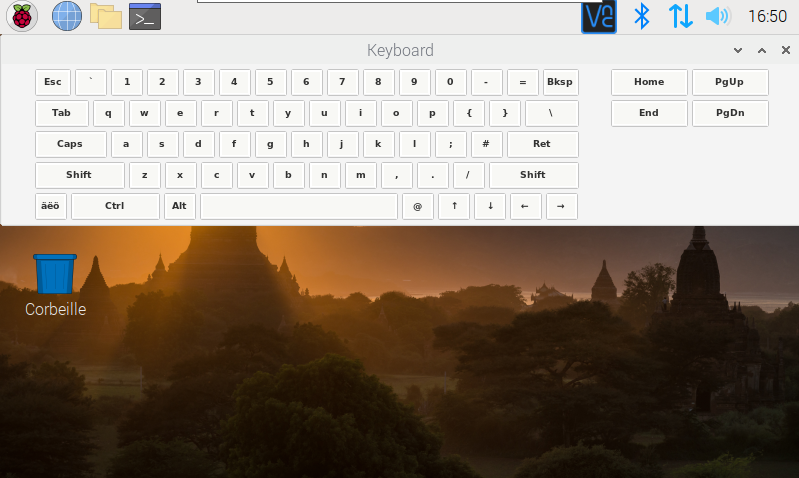Screen dimensions: 799x478
Task: Toggle the left Shift key
Action: (80, 175)
